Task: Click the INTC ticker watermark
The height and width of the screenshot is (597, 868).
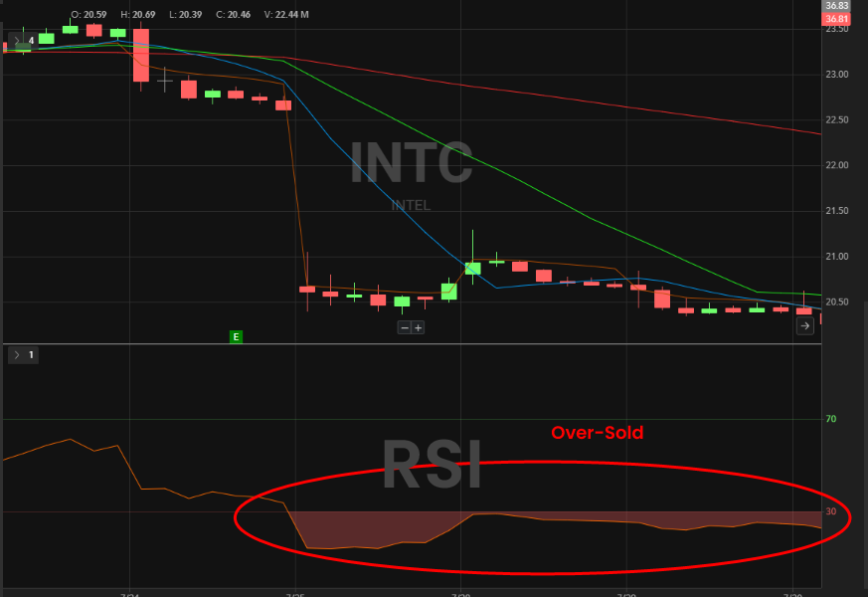Action: tap(411, 165)
